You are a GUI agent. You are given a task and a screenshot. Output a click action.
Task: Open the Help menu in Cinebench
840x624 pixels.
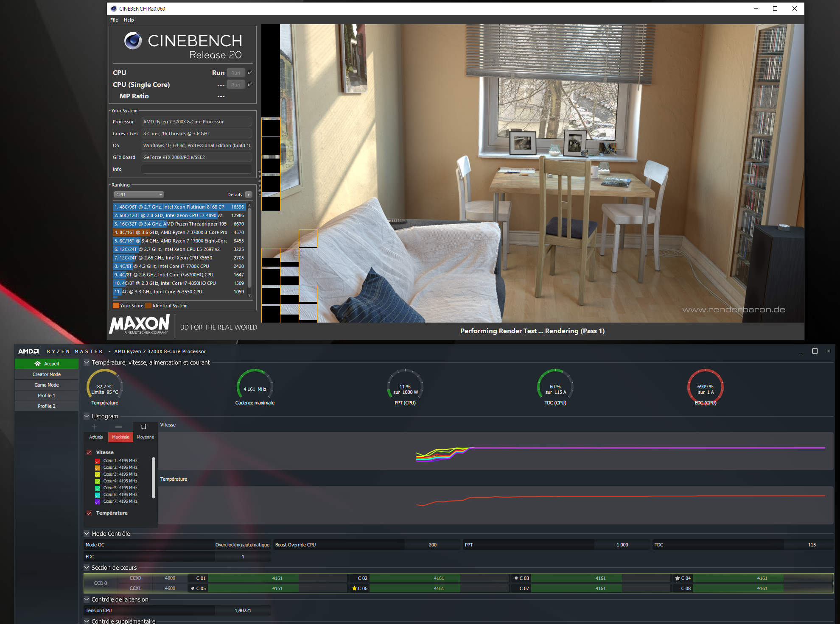[129, 20]
